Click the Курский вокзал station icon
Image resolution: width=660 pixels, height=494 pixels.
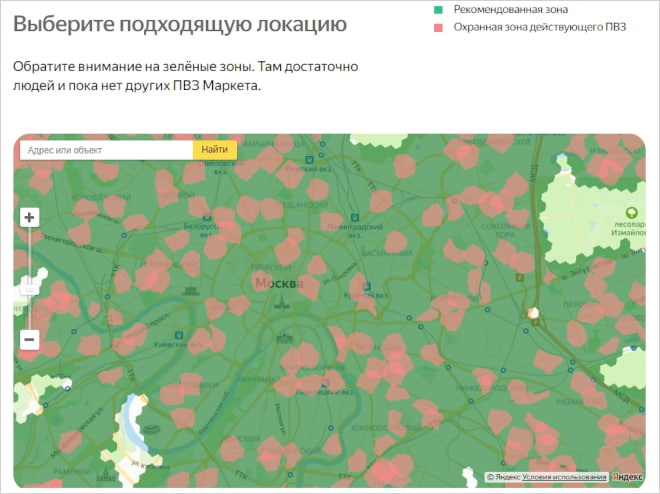point(367,287)
